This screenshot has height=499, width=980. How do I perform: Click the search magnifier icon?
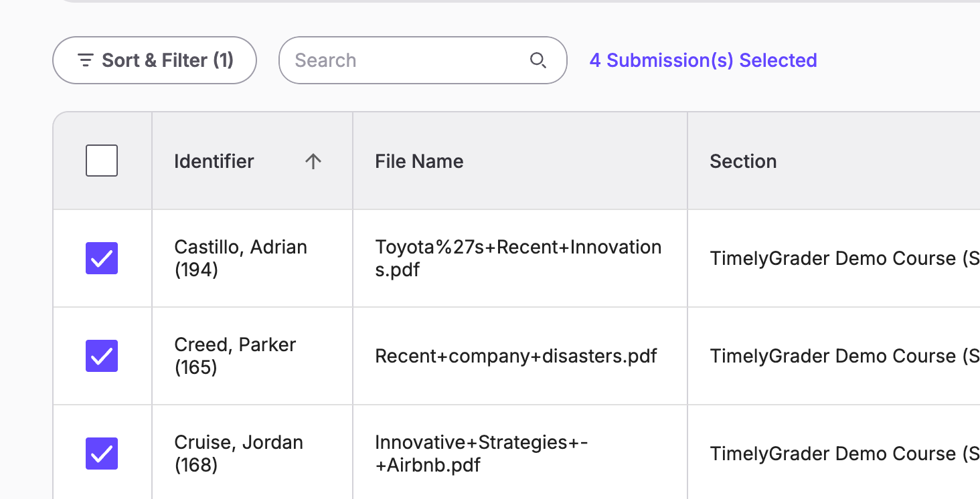click(x=538, y=60)
